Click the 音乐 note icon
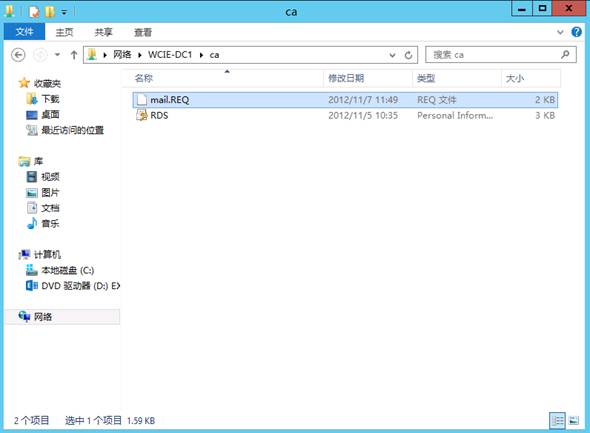The image size is (590, 433). [x=32, y=223]
